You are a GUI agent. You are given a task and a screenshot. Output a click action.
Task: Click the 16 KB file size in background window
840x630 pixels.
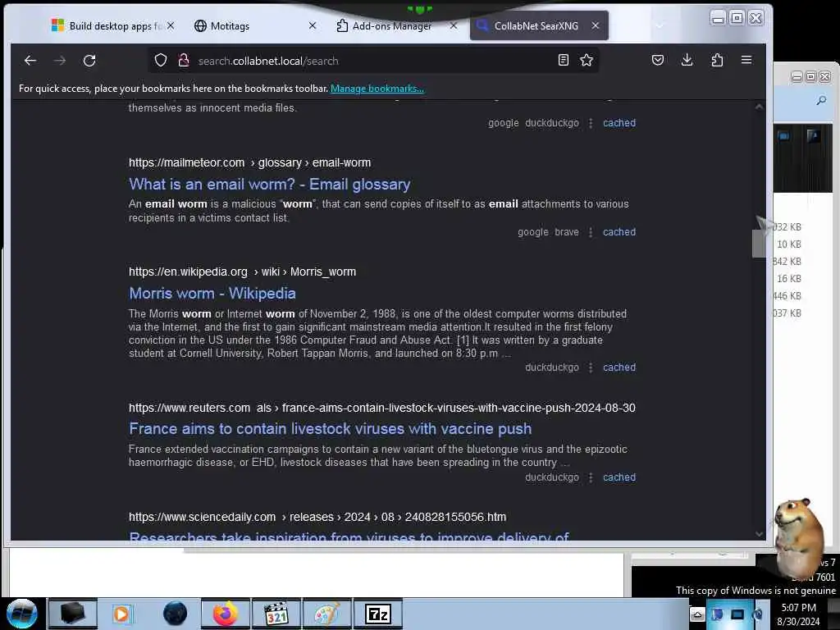click(x=789, y=279)
